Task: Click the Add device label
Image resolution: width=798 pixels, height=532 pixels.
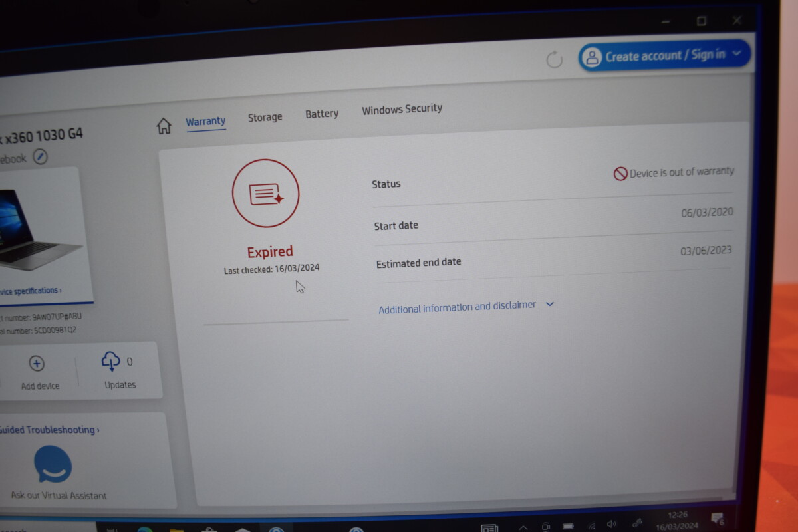Action: tap(40, 386)
